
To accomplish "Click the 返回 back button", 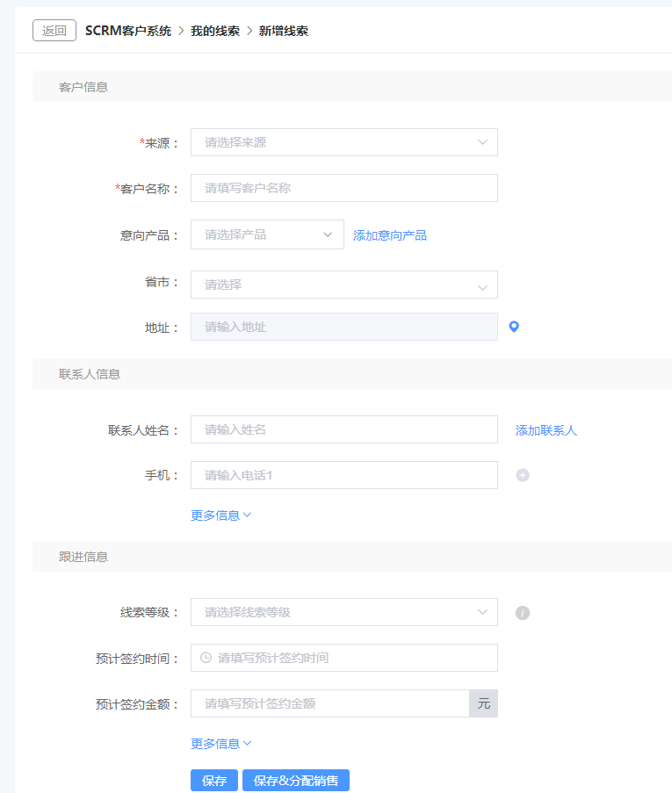I will pyautogui.click(x=54, y=31).
